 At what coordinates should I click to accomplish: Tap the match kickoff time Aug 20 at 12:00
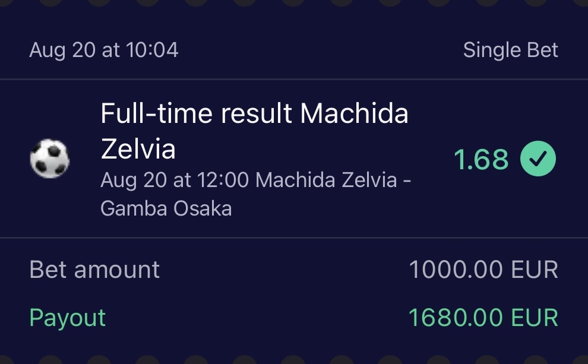pos(175,179)
